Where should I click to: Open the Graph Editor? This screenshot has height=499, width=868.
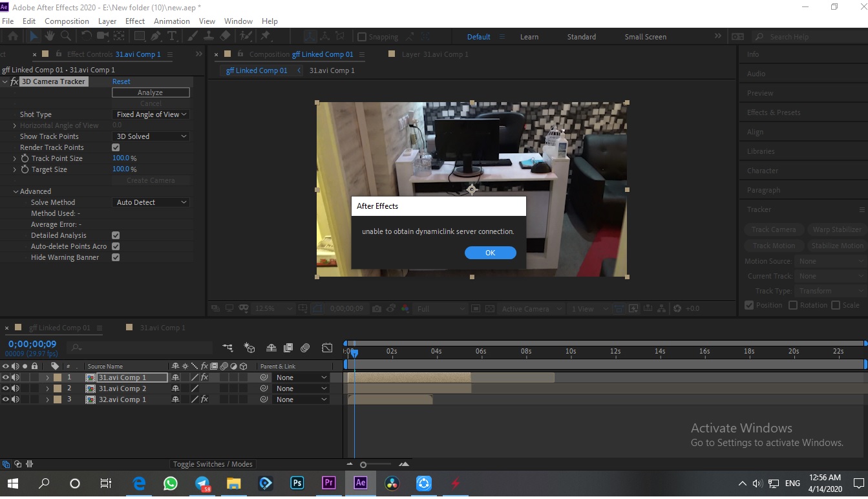328,348
